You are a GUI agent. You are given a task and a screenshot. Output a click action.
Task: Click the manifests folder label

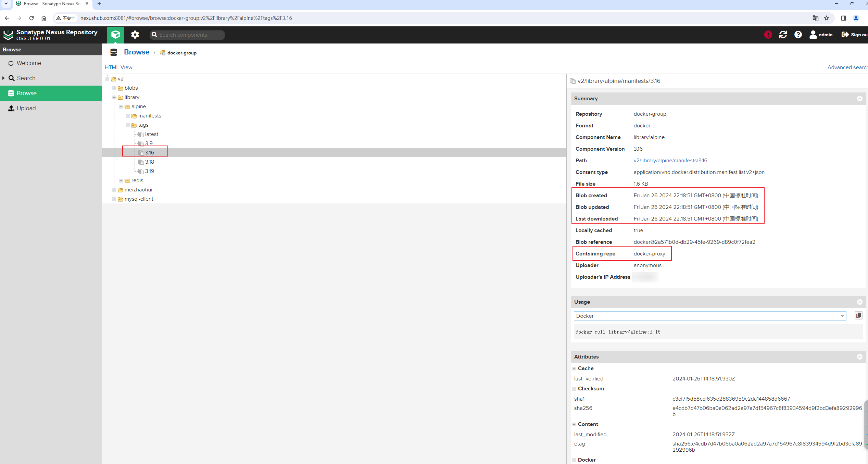point(150,116)
